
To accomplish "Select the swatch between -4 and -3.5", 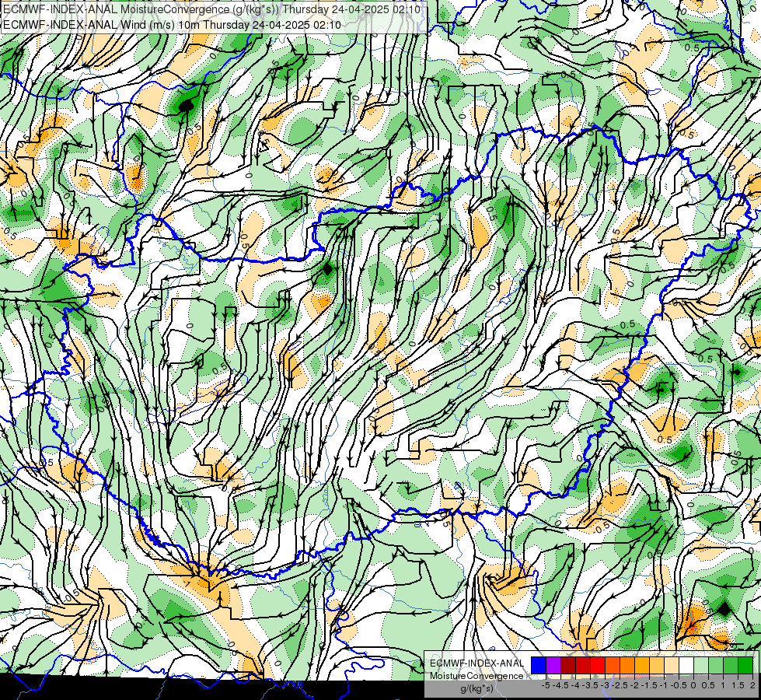I will [x=583, y=666].
